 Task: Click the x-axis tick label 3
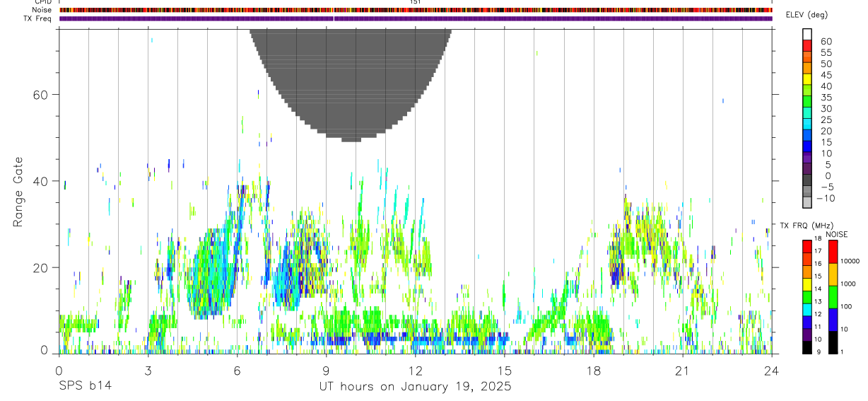click(x=148, y=370)
